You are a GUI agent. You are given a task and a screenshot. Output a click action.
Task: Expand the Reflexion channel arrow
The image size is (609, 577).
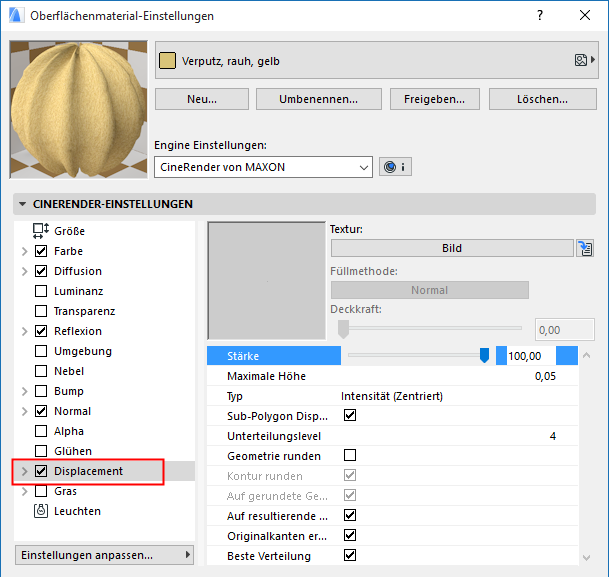point(24,331)
